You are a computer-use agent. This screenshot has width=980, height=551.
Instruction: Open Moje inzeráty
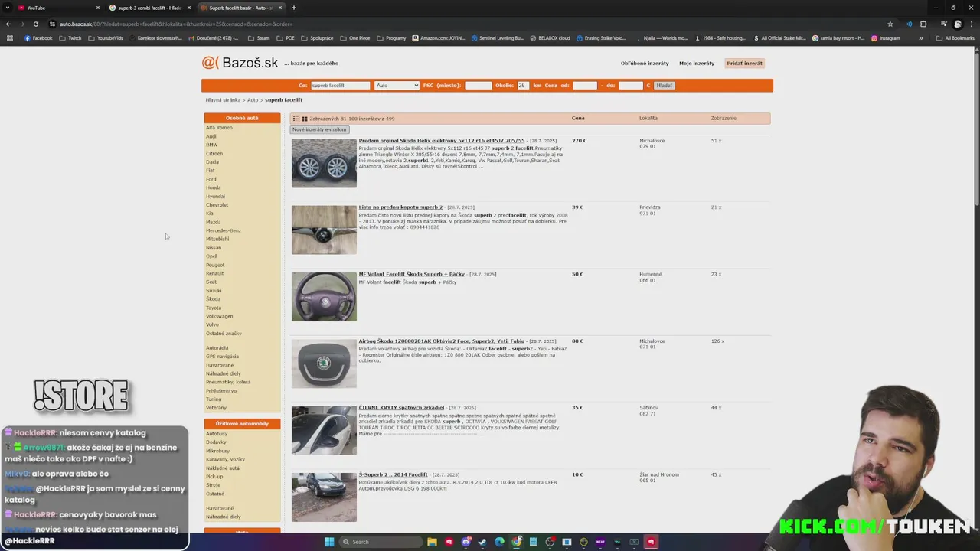pyautogui.click(x=697, y=63)
